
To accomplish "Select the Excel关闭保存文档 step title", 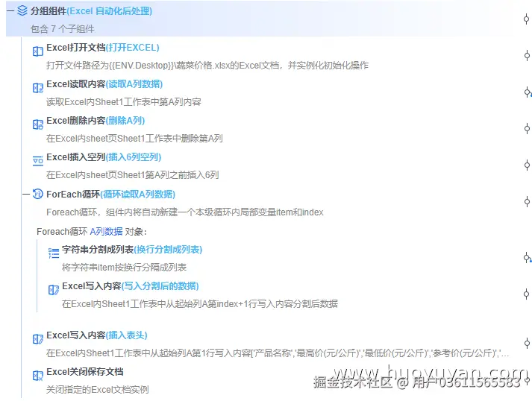I will (85, 372).
